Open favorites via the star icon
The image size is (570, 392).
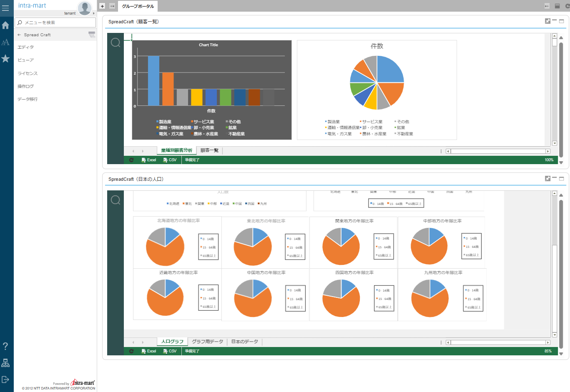click(x=5, y=59)
